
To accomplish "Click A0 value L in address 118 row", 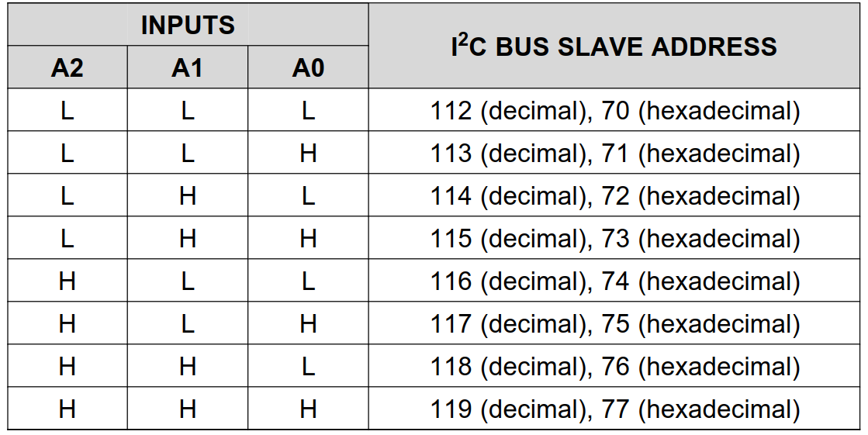I will click(x=308, y=366).
